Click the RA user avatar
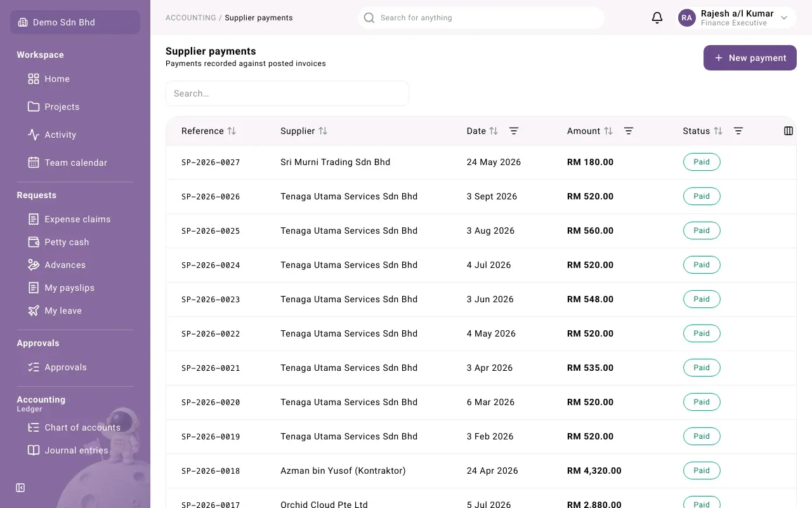The image size is (812, 508). (x=686, y=18)
